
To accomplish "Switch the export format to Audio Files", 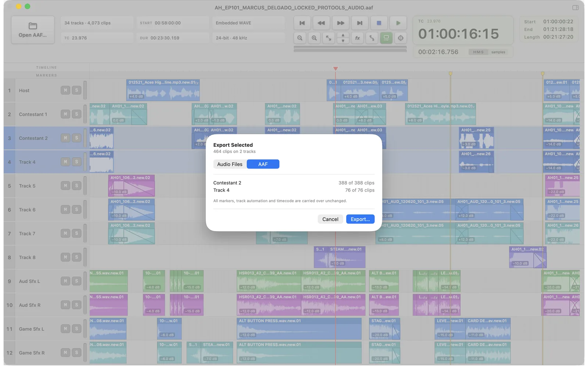I will [230, 164].
